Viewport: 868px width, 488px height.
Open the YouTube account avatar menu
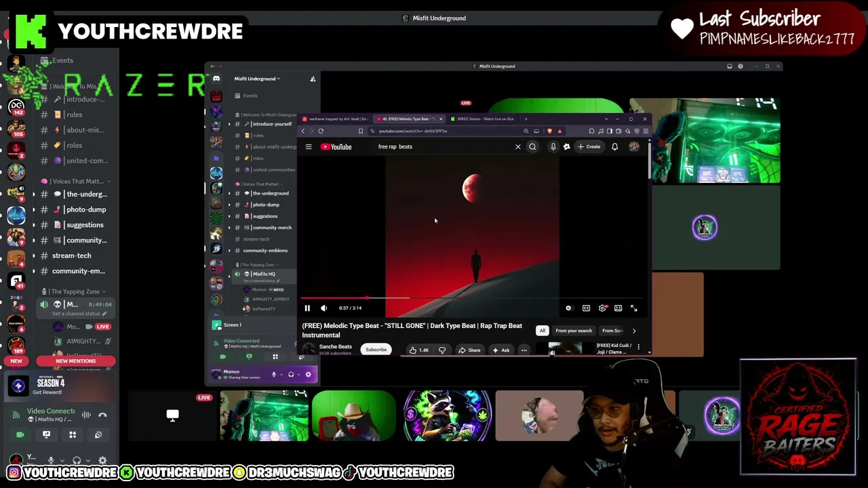point(634,147)
